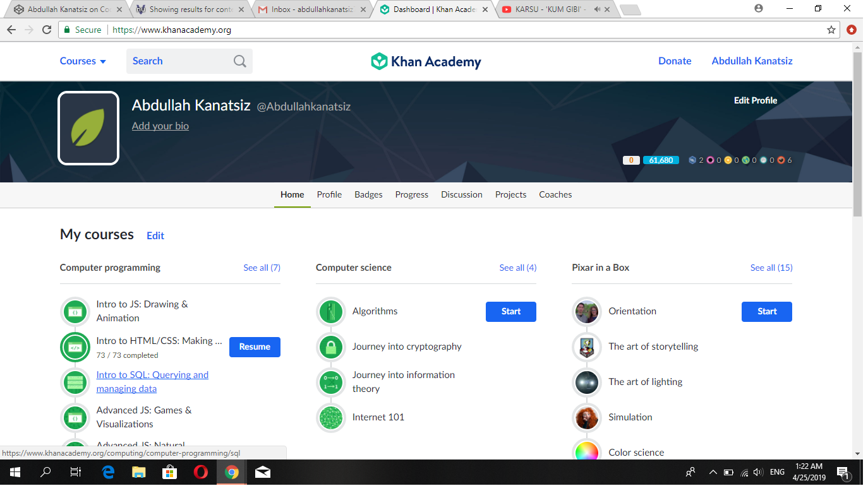Click the page vertical scrollbar
The image size is (868, 486).
(x=857, y=134)
